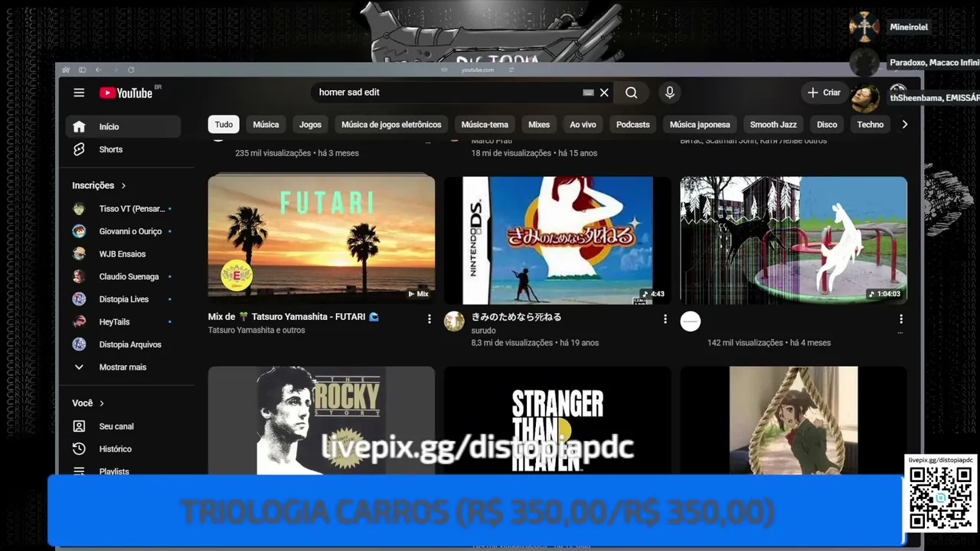Image resolution: width=980 pixels, height=551 pixels.
Task: Select the Podcasts filter chip
Action: pos(633,125)
